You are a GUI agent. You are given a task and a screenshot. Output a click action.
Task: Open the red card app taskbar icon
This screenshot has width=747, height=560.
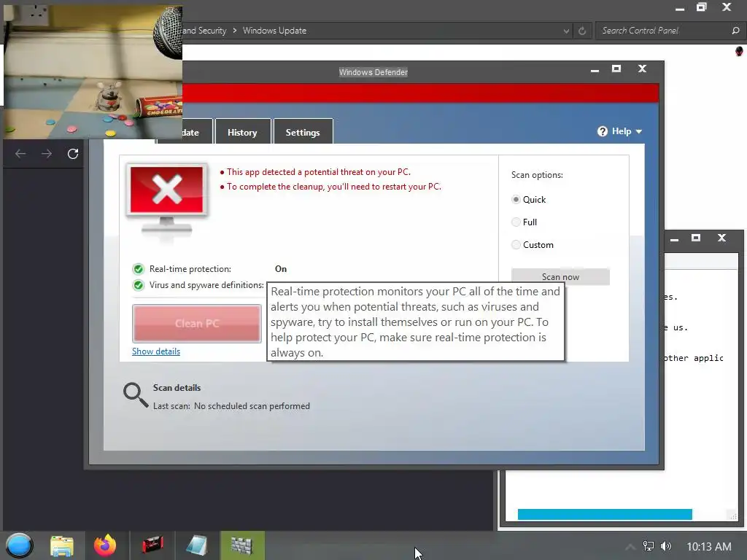[152, 545]
